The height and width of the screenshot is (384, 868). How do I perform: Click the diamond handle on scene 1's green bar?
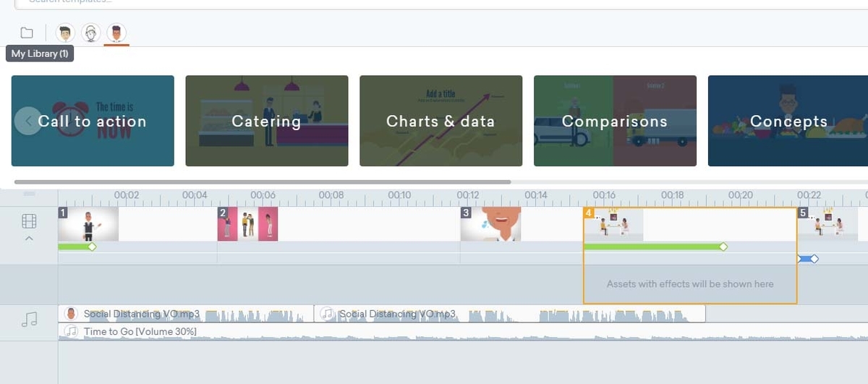click(92, 247)
